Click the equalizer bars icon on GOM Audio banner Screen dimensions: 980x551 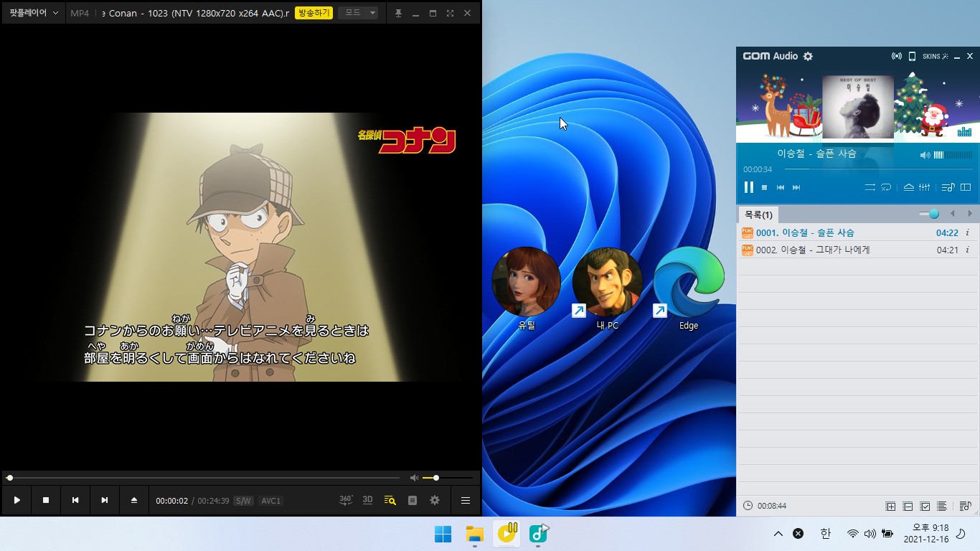[x=964, y=131]
